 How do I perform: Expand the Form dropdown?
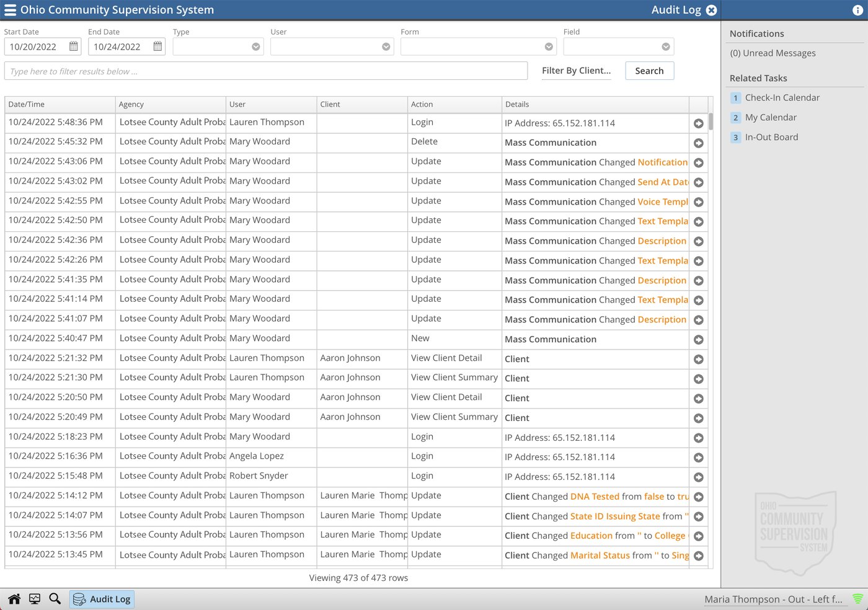[548, 46]
